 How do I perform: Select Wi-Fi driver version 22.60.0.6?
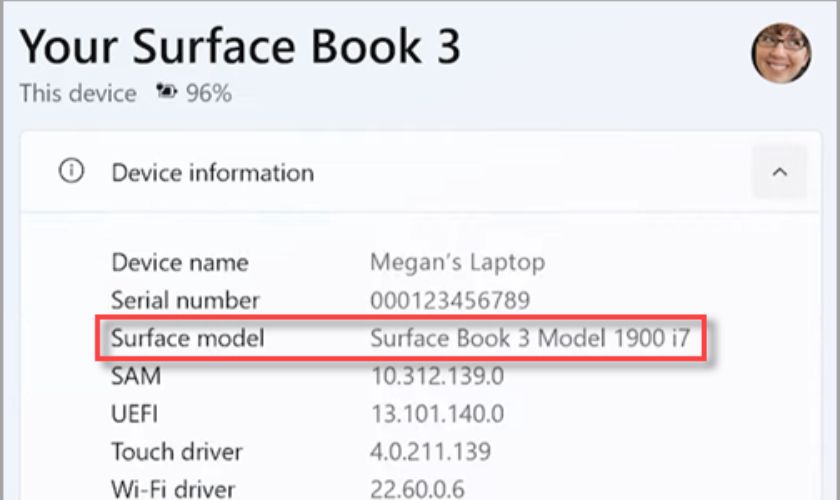pyautogui.click(x=417, y=488)
